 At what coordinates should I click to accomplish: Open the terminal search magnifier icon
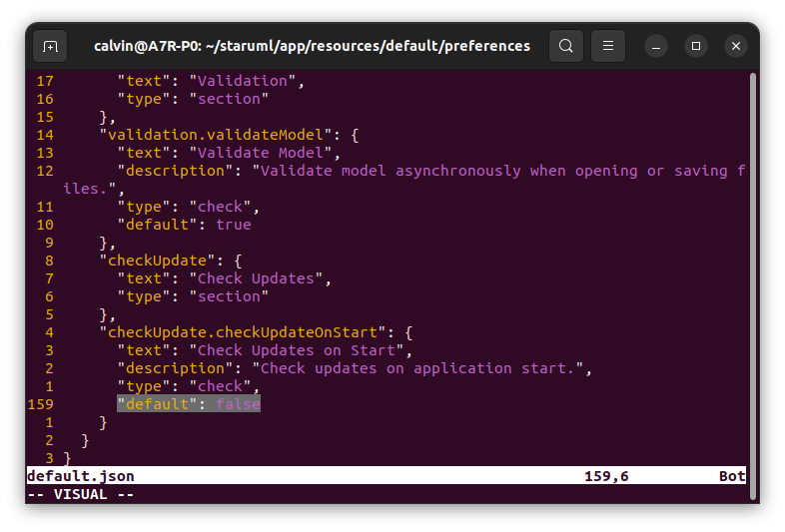point(565,46)
